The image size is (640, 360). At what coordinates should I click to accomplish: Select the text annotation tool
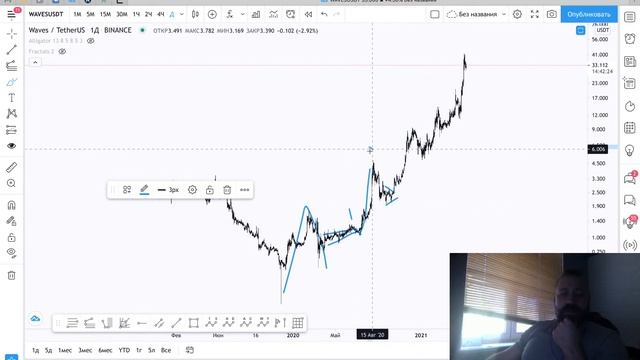point(11,98)
